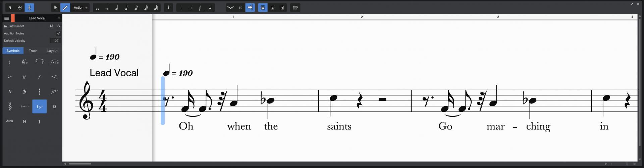
Task: Choose the 64th note value
Action: click(x=156, y=8)
